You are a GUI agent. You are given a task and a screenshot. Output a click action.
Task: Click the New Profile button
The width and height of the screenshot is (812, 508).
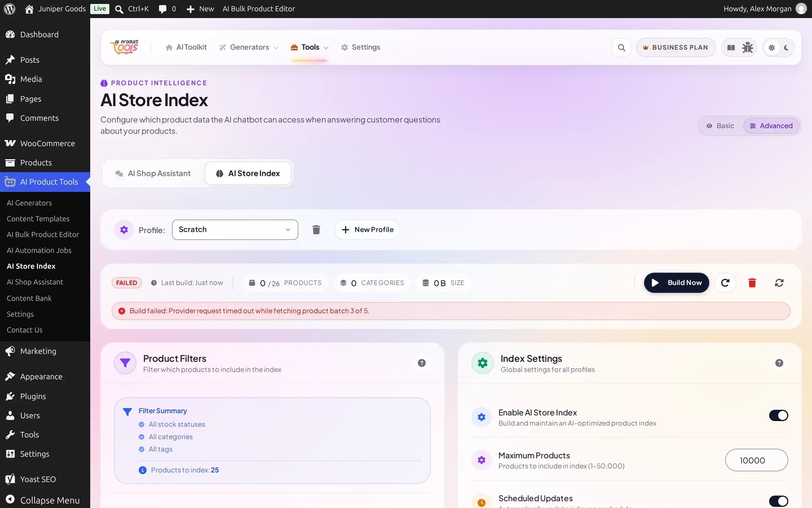[367, 230]
